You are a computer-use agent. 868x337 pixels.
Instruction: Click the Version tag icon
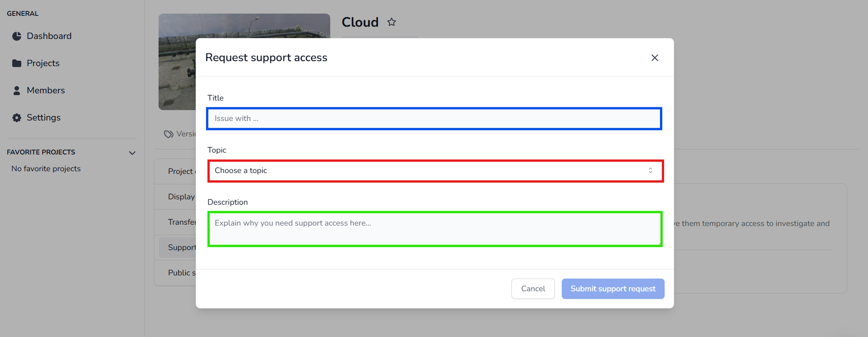pos(169,134)
